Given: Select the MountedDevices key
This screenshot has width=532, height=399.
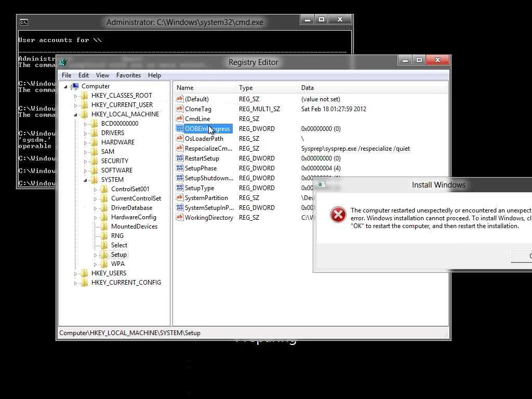Looking at the screenshot, I should (134, 227).
